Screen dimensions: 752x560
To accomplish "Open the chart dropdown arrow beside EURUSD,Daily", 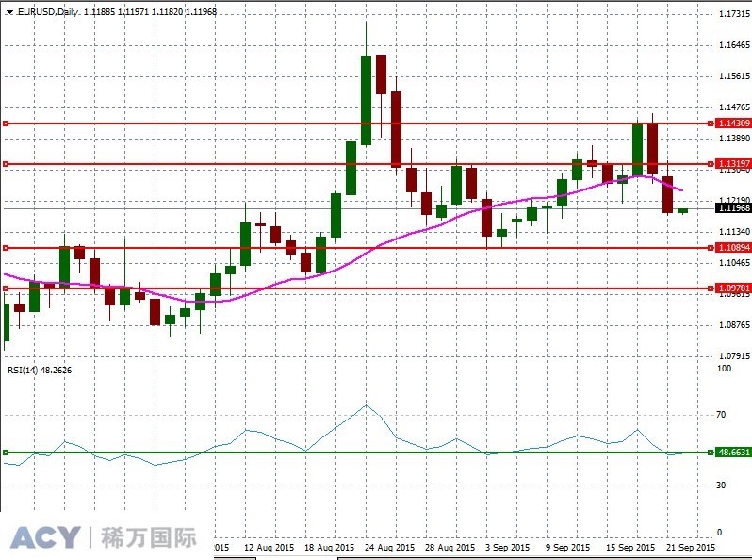I will click(9, 12).
